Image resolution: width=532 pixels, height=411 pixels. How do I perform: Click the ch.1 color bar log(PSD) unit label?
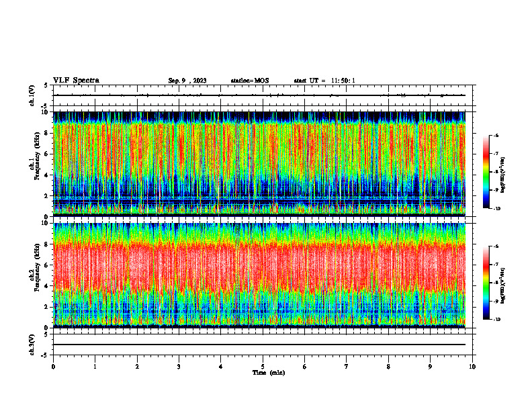click(x=504, y=175)
